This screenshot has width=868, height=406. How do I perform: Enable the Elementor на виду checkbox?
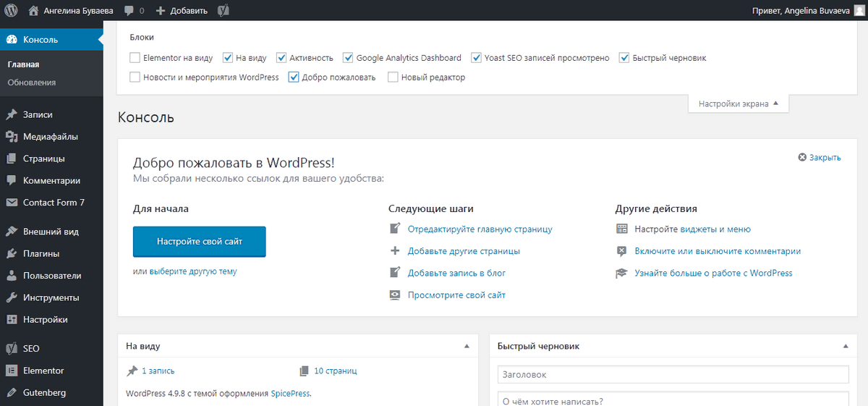[x=135, y=58]
